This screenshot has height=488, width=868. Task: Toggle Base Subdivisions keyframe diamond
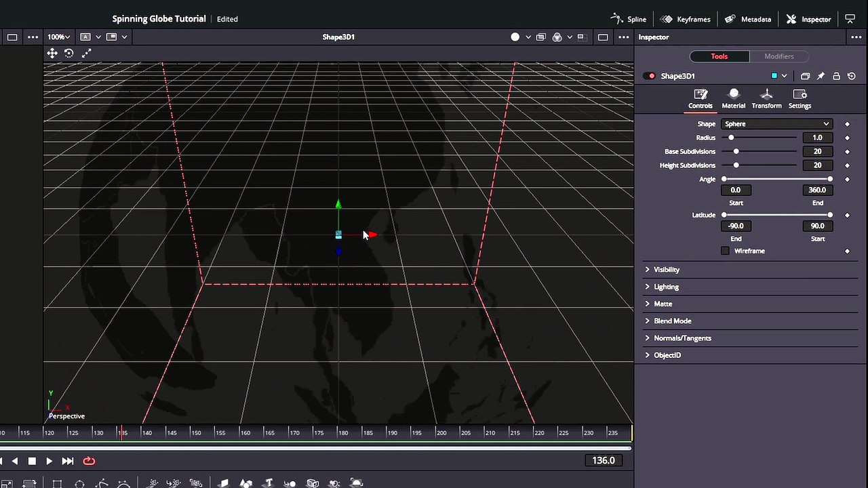[x=847, y=152]
